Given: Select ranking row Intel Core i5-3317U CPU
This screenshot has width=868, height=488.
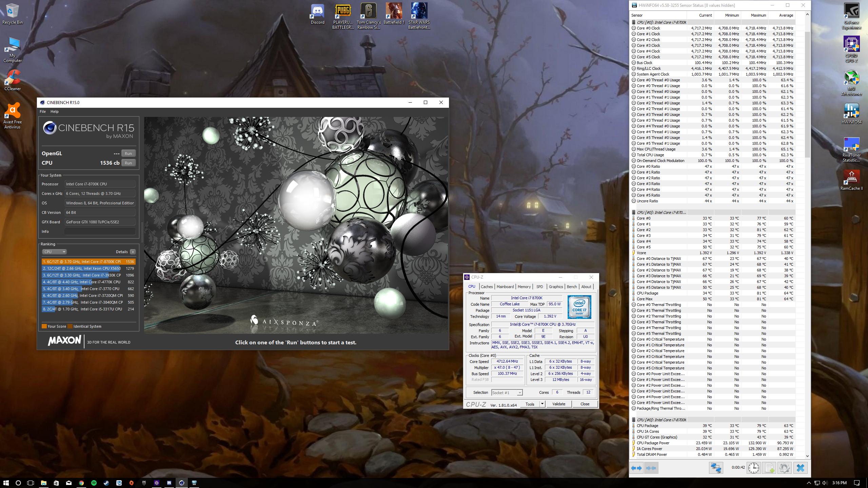Looking at the screenshot, I should (x=88, y=309).
